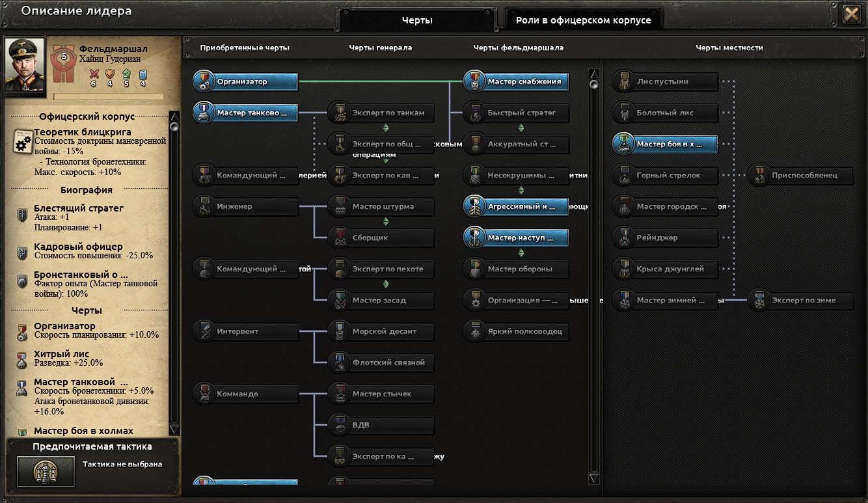Screen dimensions: 868x503
Task: Choose the Лис пустыни terrain trait
Action: 666,81
